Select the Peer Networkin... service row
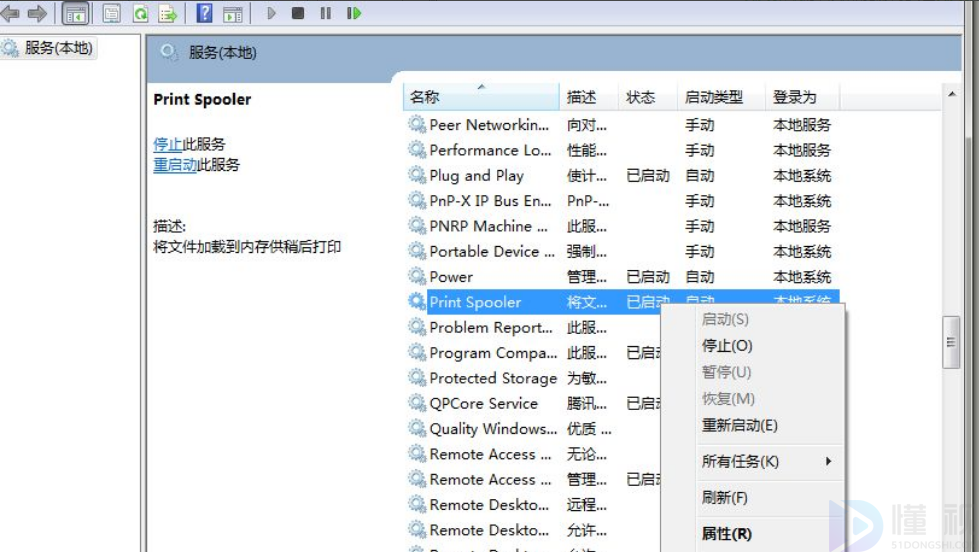Screen dimensions: 979x552 (x=621, y=125)
